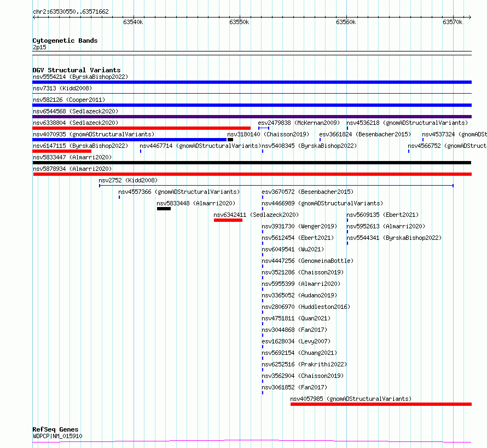Click nsv5612454 (Ebert2021) label

[x=298, y=238]
